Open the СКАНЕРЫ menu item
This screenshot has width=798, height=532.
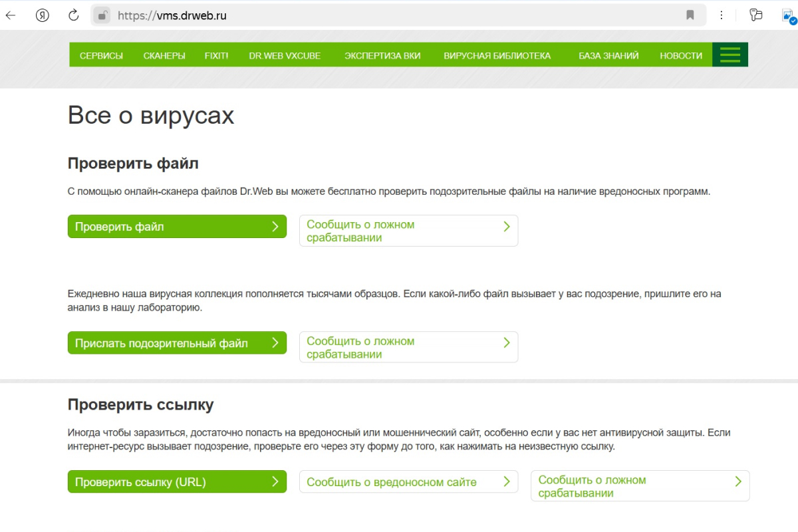[x=164, y=55]
